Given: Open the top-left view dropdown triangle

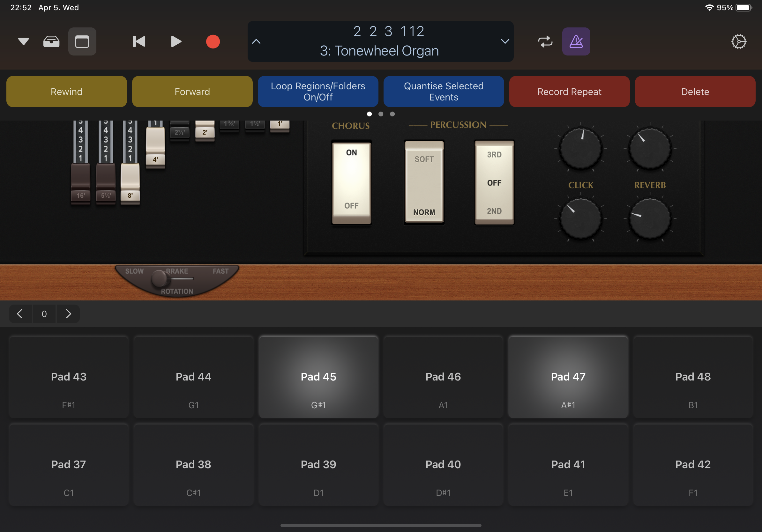Looking at the screenshot, I should [x=24, y=42].
